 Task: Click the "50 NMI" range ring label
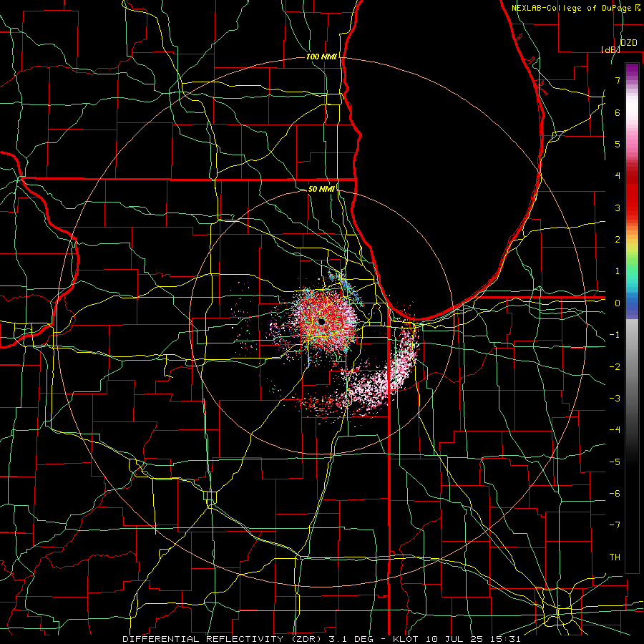tap(321, 189)
